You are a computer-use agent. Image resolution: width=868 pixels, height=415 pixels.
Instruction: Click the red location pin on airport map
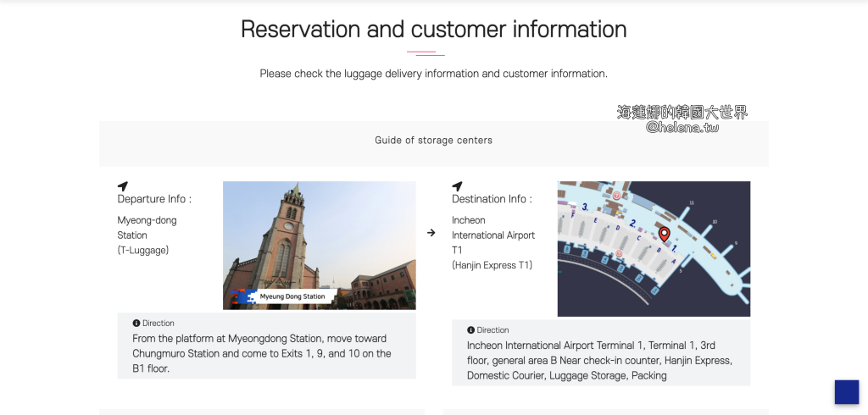point(665,234)
